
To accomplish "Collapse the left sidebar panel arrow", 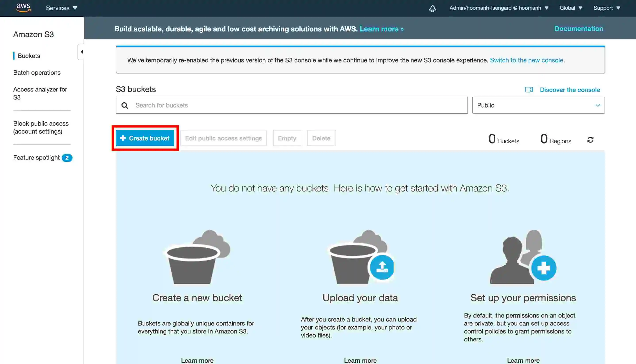I will (x=82, y=52).
